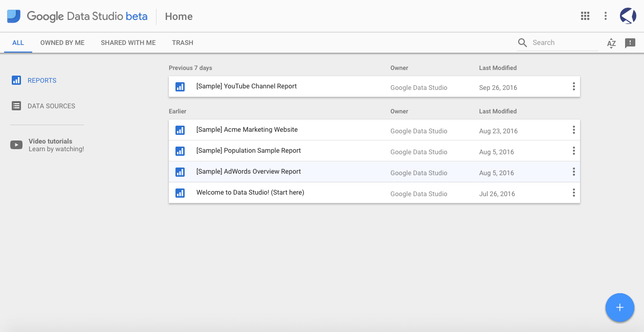This screenshot has width=644, height=332.
Task: Click the Data Sources list icon
Action: pos(16,106)
